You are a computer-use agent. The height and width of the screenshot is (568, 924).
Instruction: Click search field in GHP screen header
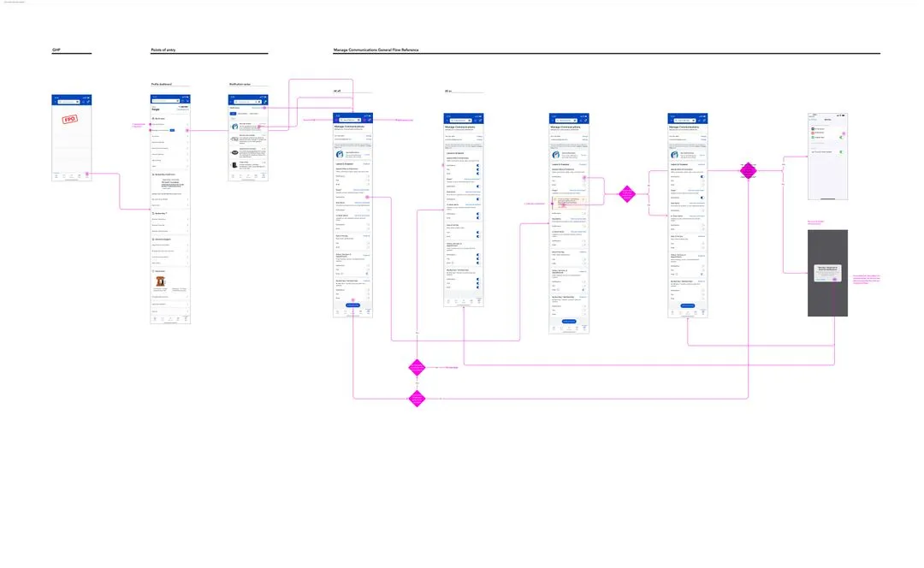pos(69,101)
